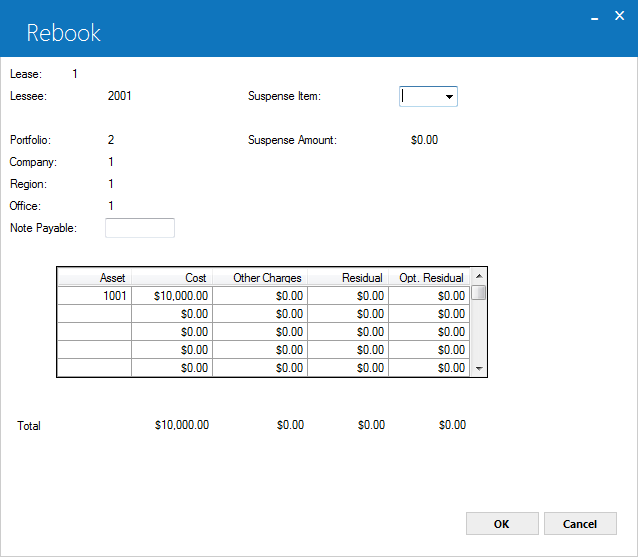Select asset cell 1001

pyautogui.click(x=94, y=296)
